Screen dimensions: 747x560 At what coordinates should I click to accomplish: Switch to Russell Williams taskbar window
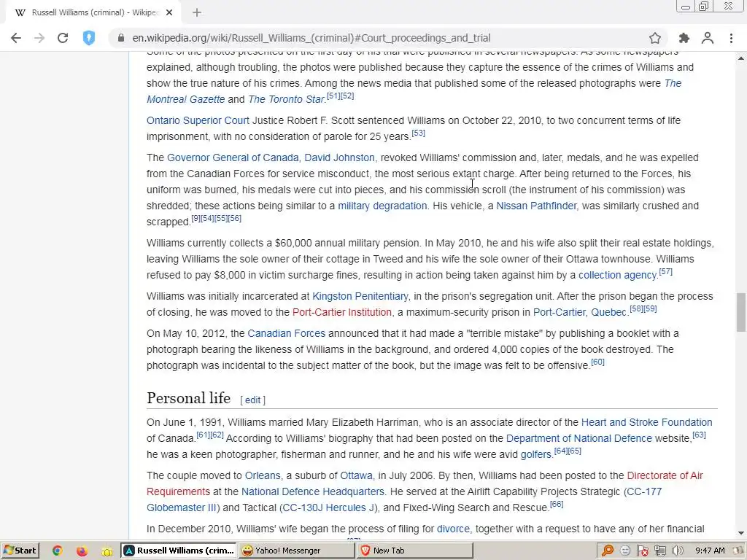[x=179, y=551]
